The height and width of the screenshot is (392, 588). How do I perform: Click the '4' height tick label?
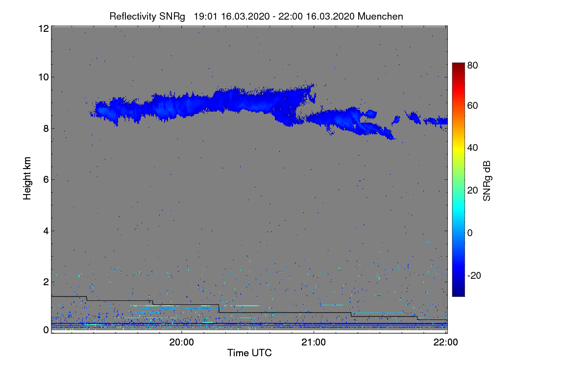pyautogui.click(x=46, y=231)
